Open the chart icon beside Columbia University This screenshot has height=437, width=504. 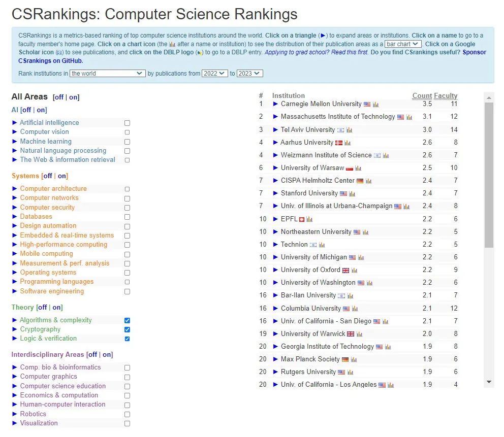355,309
